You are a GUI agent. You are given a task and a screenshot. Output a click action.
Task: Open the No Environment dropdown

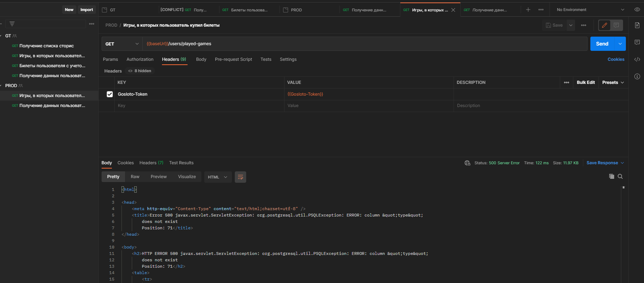point(590,10)
